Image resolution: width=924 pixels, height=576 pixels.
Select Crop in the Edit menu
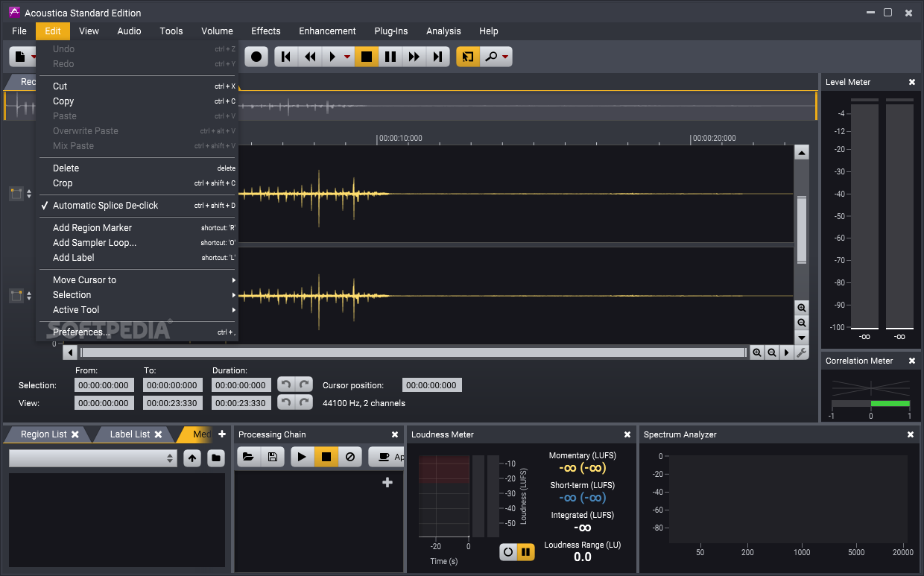pyautogui.click(x=137, y=183)
